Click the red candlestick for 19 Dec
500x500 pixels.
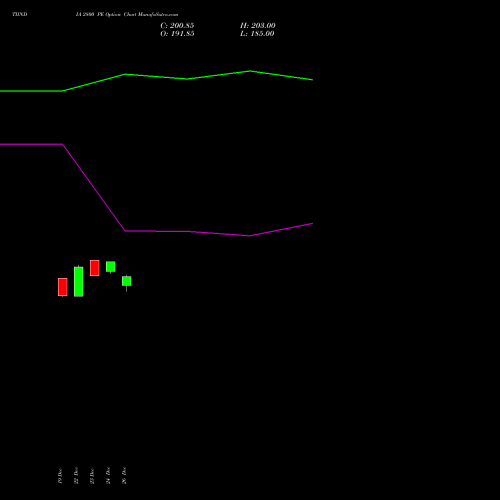tap(63, 287)
